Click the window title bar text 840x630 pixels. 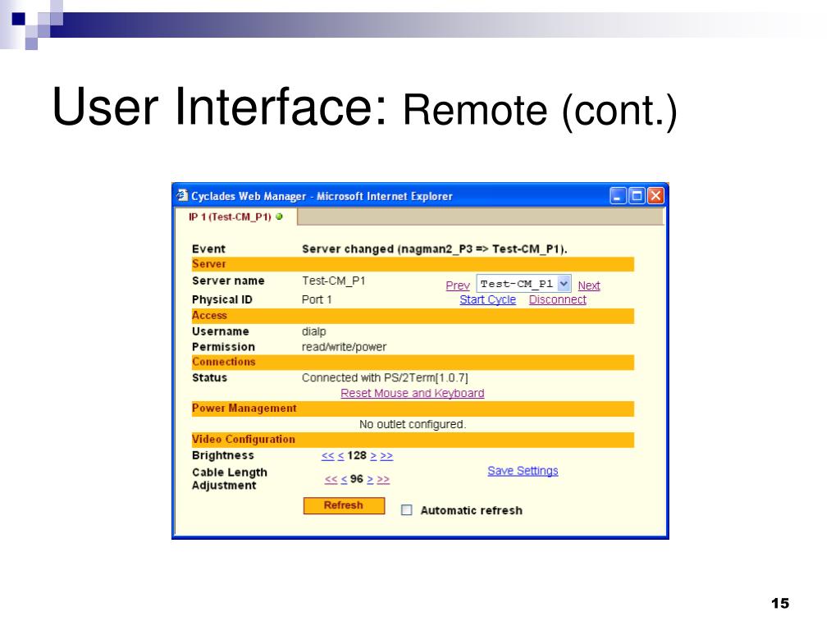tap(322, 196)
